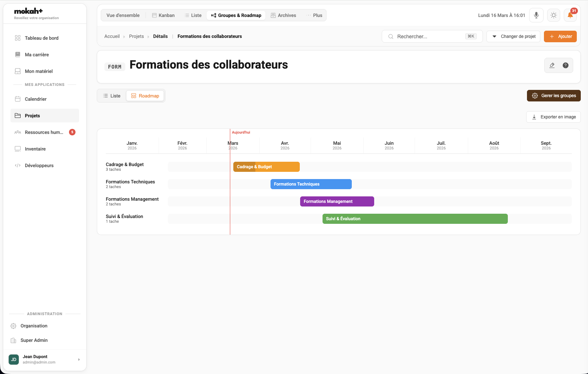The width and height of the screenshot is (588, 374).
Task: Open the Archives tab
Action: click(x=284, y=15)
